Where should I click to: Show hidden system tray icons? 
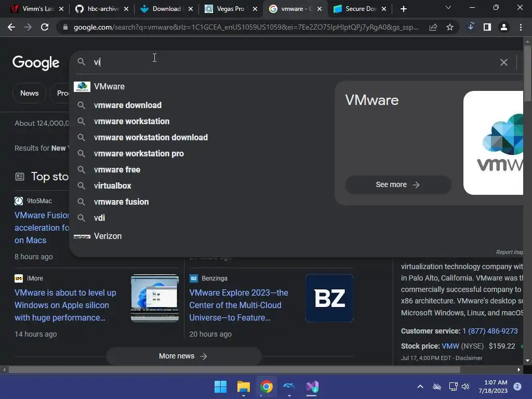click(x=420, y=387)
